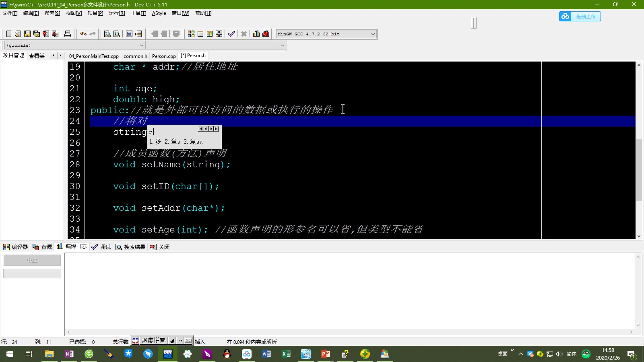Click the Find toolbar icon
644x362 pixels.
coord(107,34)
